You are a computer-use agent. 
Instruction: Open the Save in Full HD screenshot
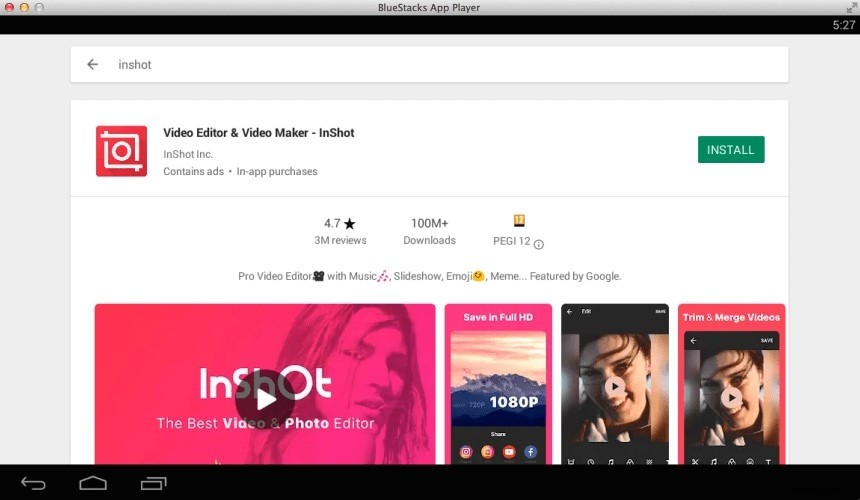point(498,384)
